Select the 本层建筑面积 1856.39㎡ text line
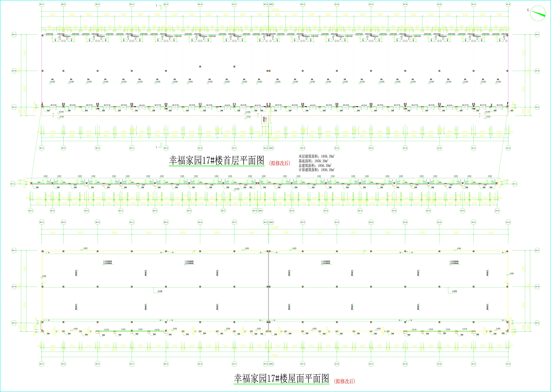Screen dimensions: 551x392 (x=316, y=156)
